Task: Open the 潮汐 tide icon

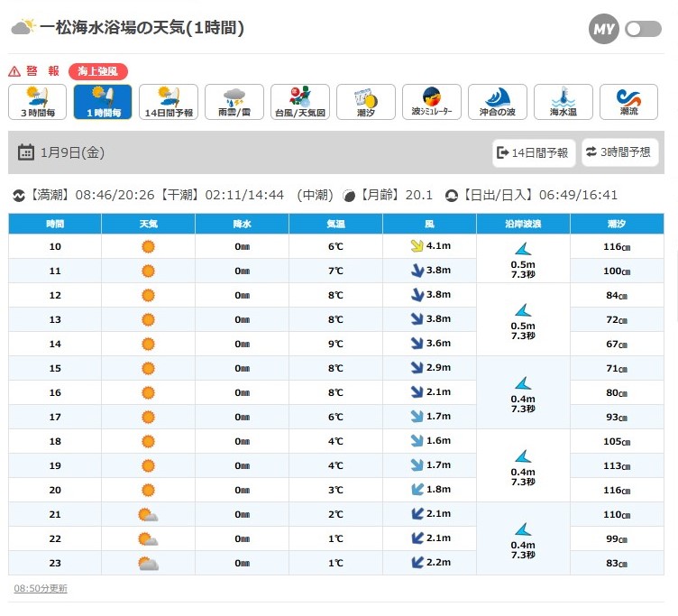Action: pos(366,102)
